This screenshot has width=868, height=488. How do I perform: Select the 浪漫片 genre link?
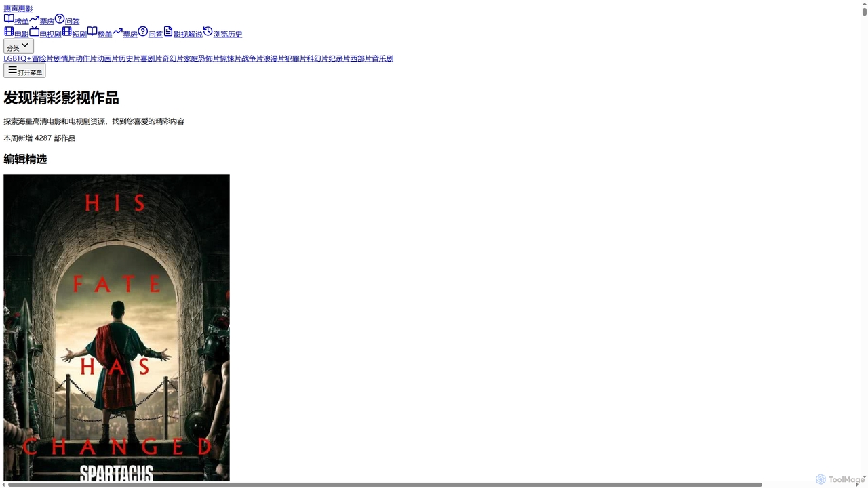[x=274, y=58]
